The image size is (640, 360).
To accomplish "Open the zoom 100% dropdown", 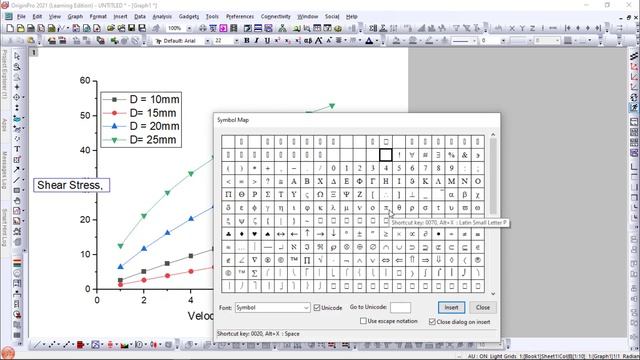I will [x=189, y=28].
